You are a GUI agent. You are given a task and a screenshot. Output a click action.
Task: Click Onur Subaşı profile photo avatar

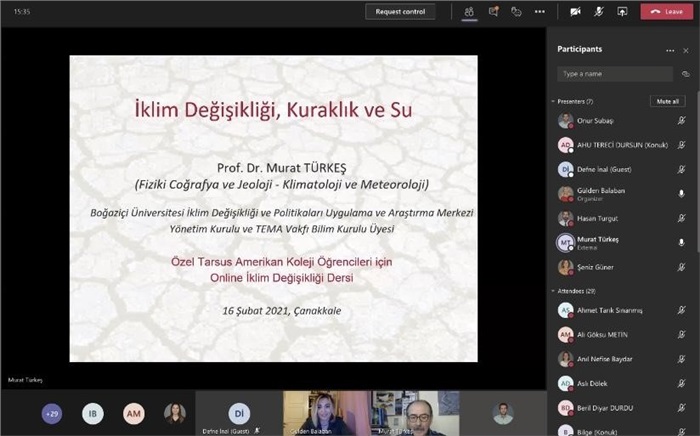click(x=566, y=120)
